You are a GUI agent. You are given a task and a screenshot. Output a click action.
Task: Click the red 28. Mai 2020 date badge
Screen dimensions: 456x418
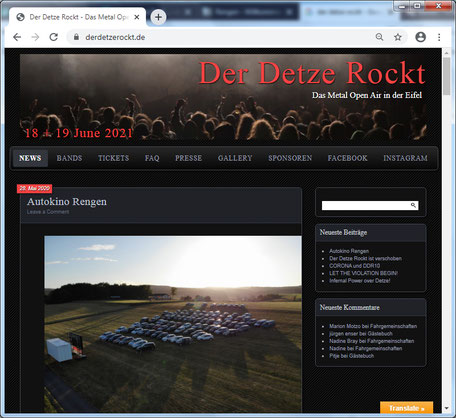tap(35, 188)
